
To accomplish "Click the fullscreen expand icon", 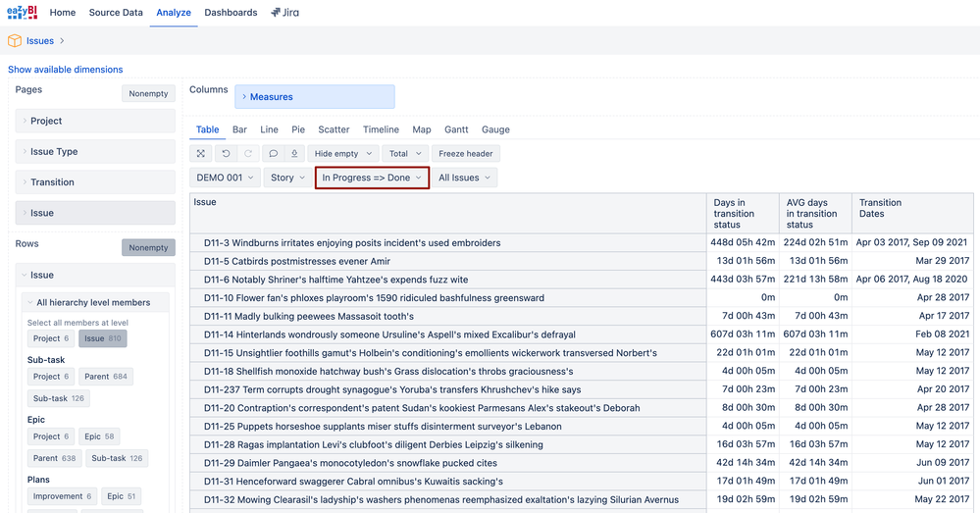I will click(x=201, y=154).
